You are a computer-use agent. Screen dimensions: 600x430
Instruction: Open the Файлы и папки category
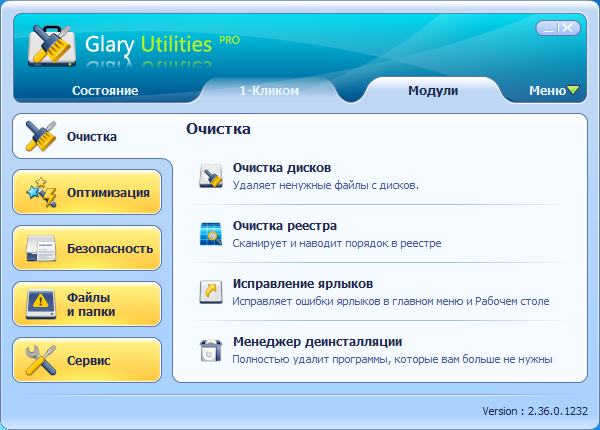[87, 304]
